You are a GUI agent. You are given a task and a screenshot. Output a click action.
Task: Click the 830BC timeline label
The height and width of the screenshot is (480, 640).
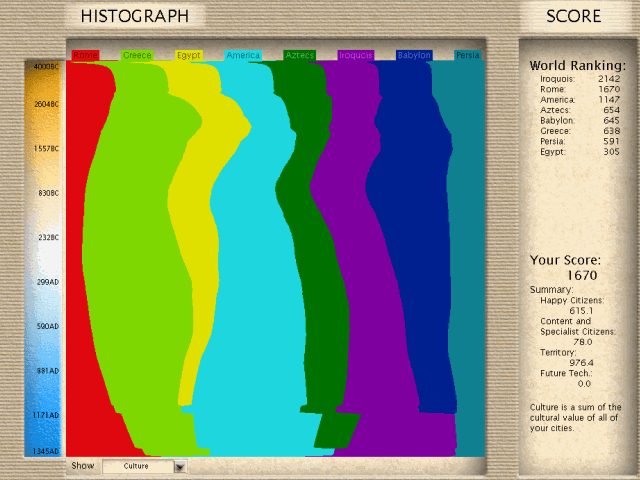(49, 193)
